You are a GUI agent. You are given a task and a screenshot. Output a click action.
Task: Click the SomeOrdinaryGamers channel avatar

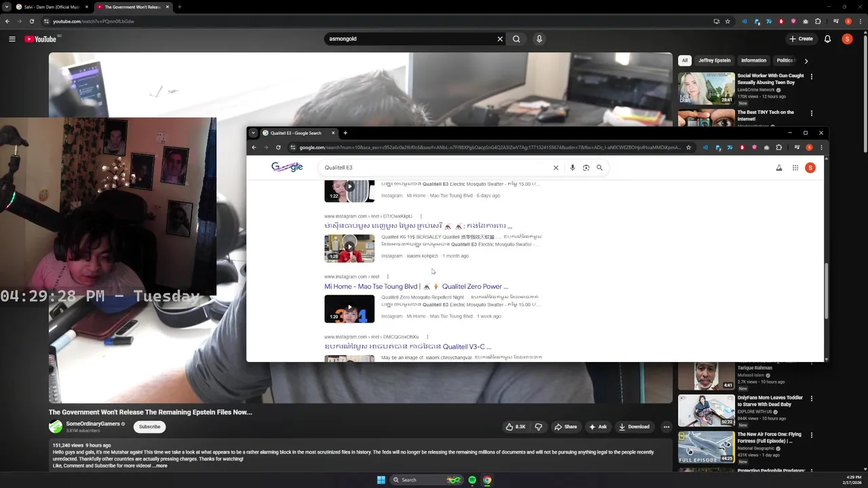pyautogui.click(x=55, y=426)
